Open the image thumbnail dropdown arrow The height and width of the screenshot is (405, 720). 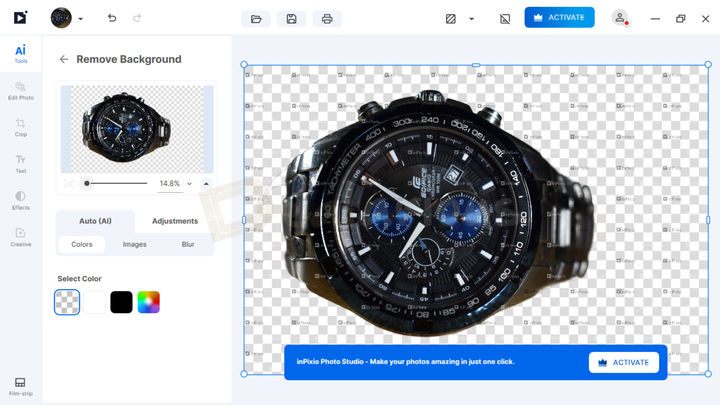80,18
